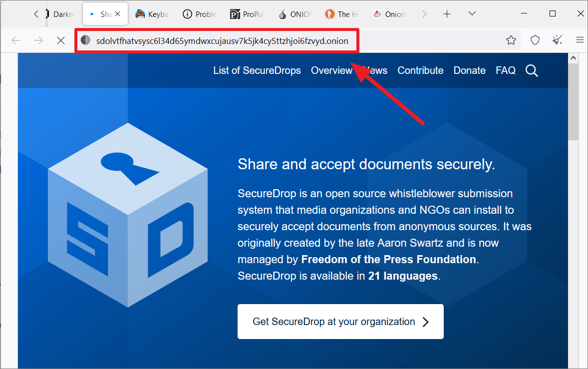Close the current SecureDrop tab
This screenshot has height=369, width=588.
(x=118, y=14)
